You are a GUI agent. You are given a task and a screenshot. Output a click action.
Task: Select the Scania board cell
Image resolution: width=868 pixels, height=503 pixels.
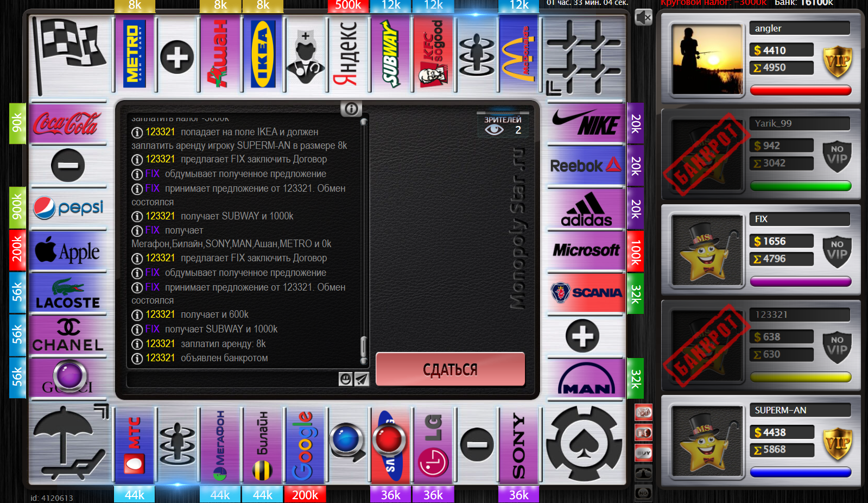586,293
